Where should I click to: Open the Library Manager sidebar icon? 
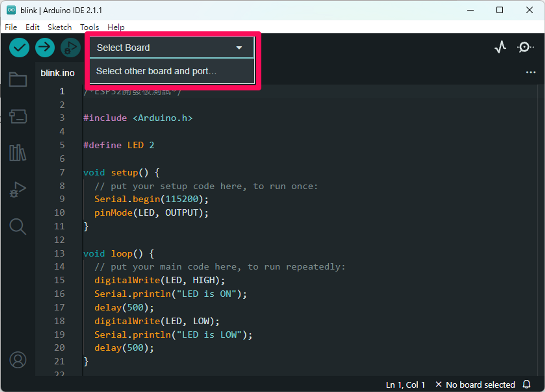point(18,153)
